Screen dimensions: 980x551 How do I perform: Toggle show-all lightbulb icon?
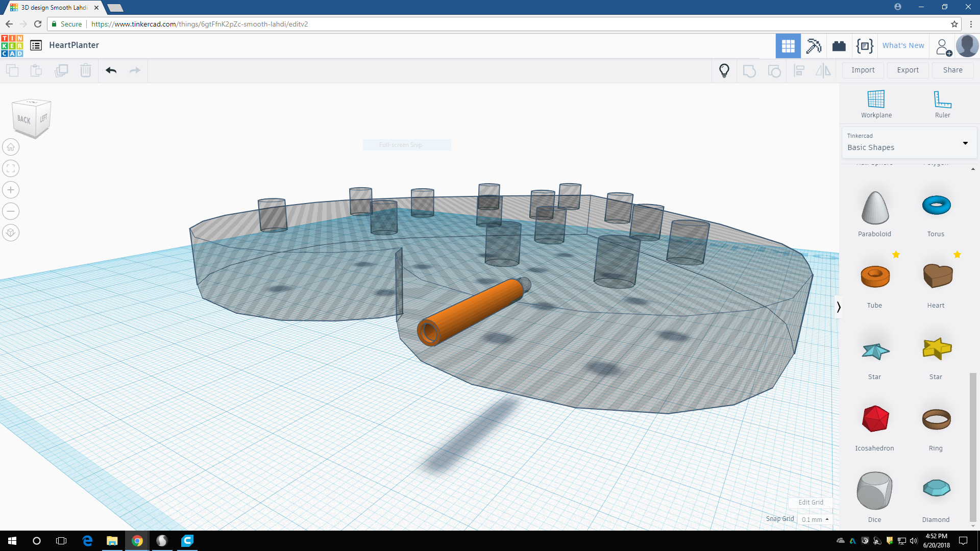tap(724, 70)
